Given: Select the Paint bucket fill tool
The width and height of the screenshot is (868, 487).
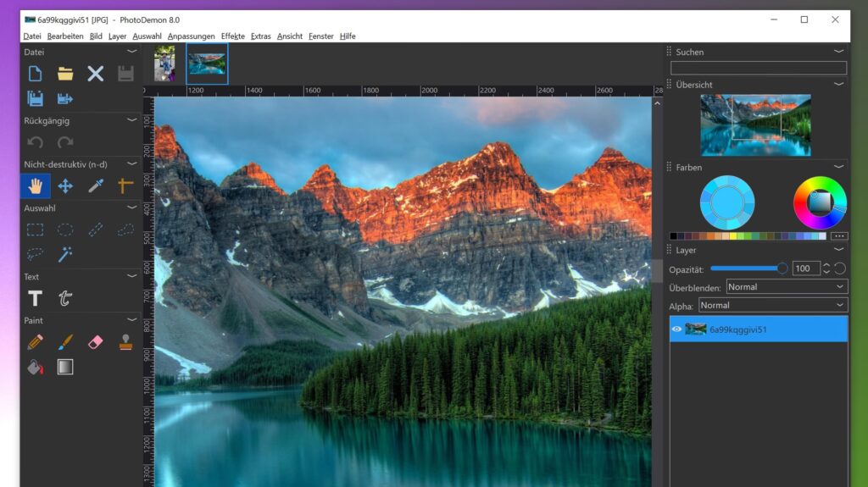Looking at the screenshot, I should [35, 367].
